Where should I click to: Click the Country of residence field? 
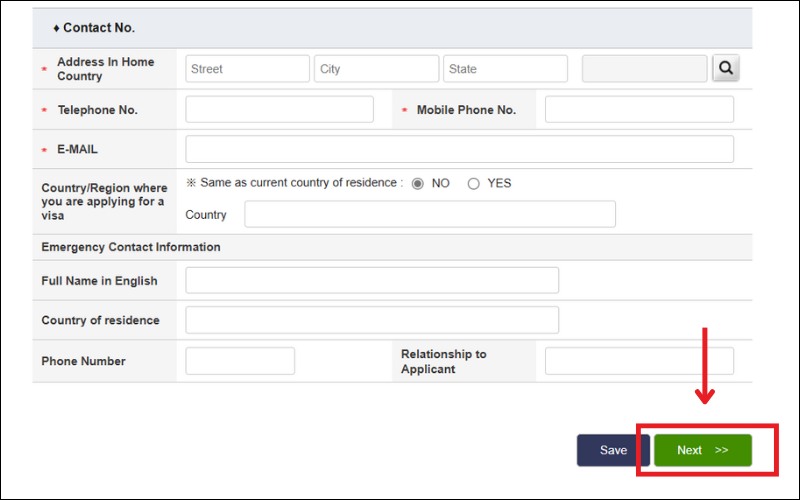tap(372, 320)
